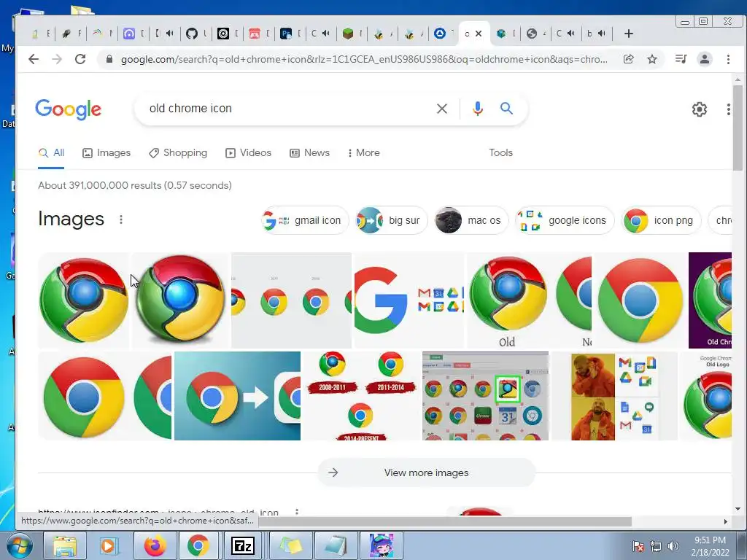
Task: Open Firefox from the taskbar
Action: pos(154,545)
